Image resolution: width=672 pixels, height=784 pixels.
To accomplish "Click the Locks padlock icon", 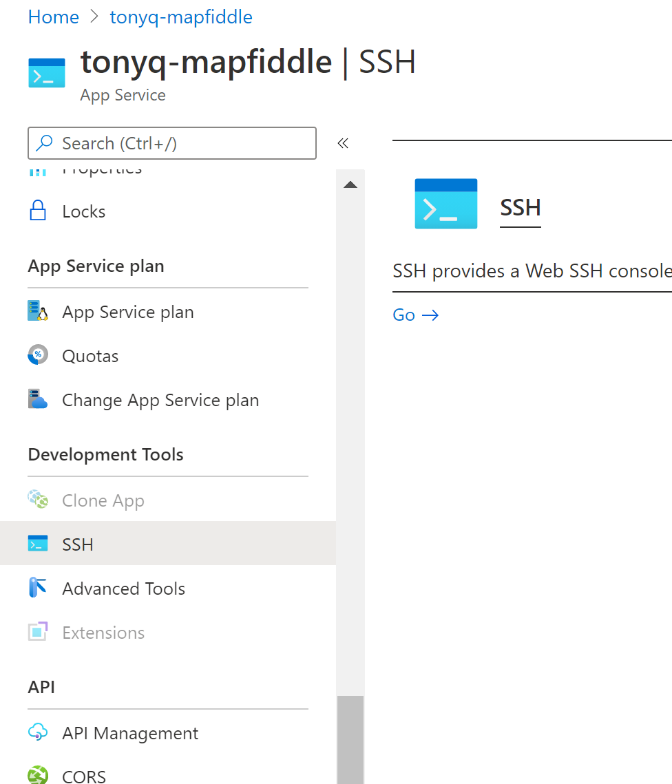I will (38, 211).
